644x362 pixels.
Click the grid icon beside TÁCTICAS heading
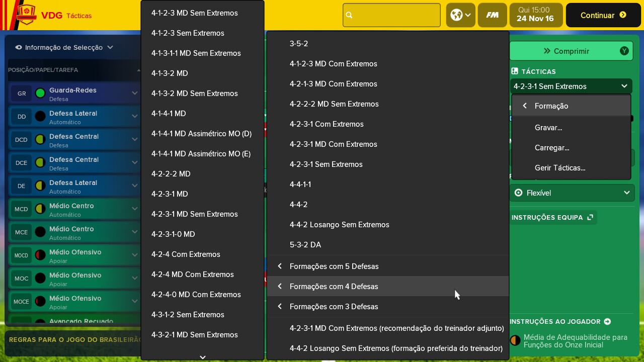(516, 71)
